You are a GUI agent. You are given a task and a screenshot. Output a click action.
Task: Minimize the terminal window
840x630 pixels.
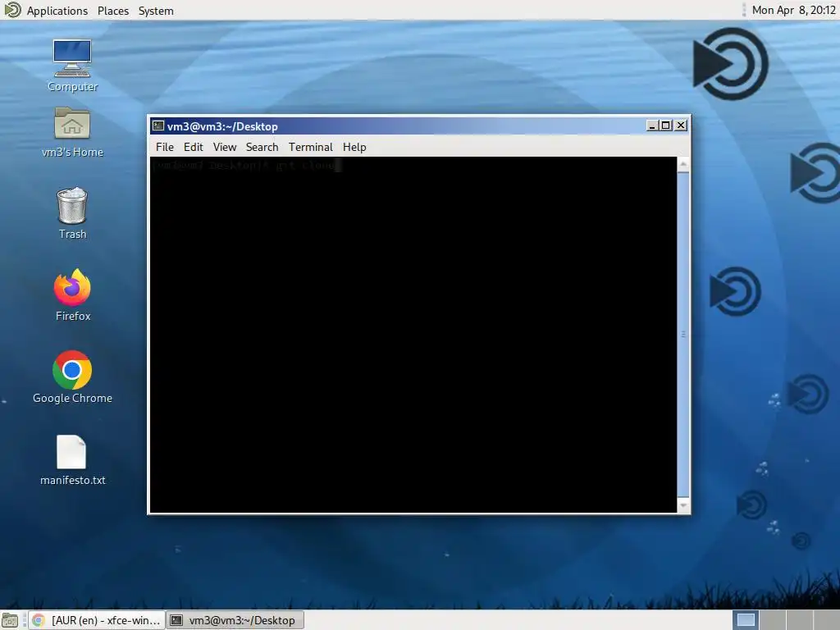(652, 126)
